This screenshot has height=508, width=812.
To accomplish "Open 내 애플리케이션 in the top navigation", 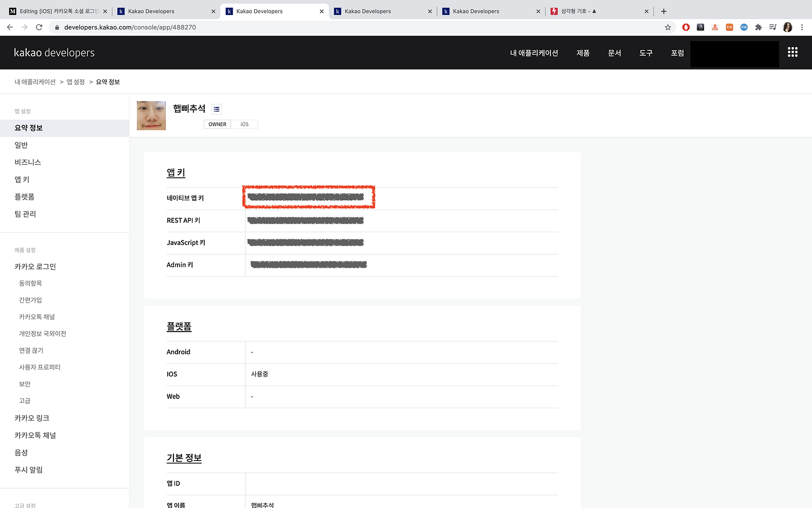I will pyautogui.click(x=534, y=53).
